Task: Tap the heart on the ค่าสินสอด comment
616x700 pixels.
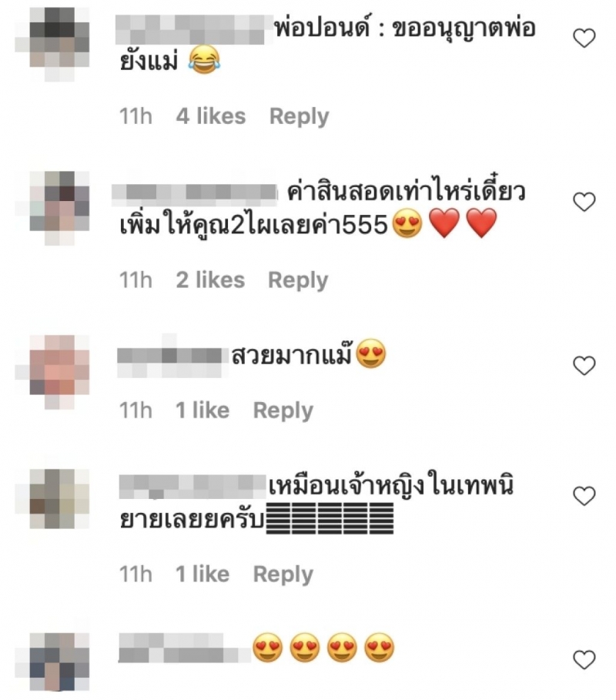Action: click(584, 202)
